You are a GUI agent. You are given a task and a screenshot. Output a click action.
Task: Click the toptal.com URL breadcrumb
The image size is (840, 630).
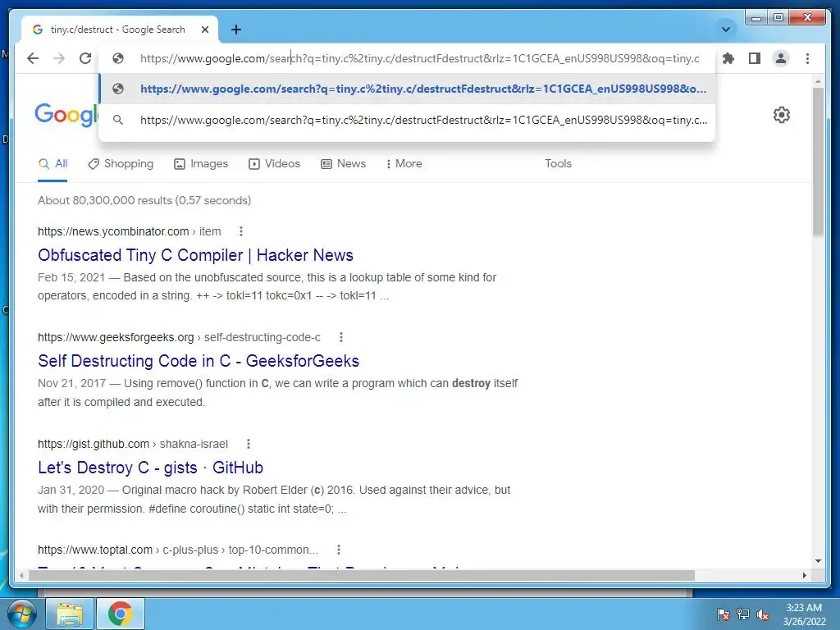177,550
